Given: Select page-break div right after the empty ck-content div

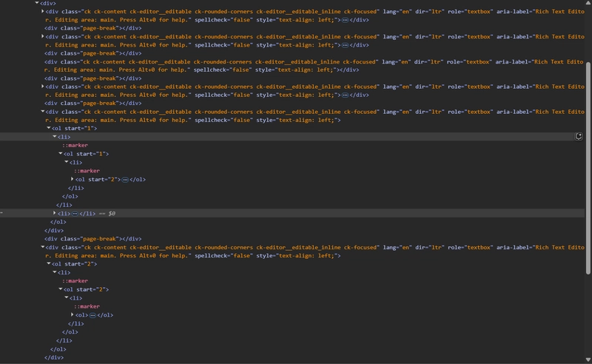Looking at the screenshot, I should tap(93, 78).
